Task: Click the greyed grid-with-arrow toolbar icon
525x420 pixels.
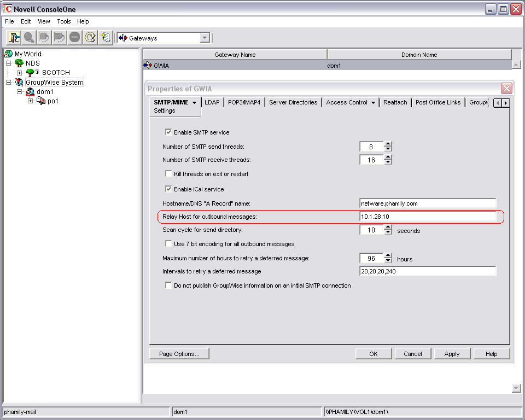Action: point(60,38)
